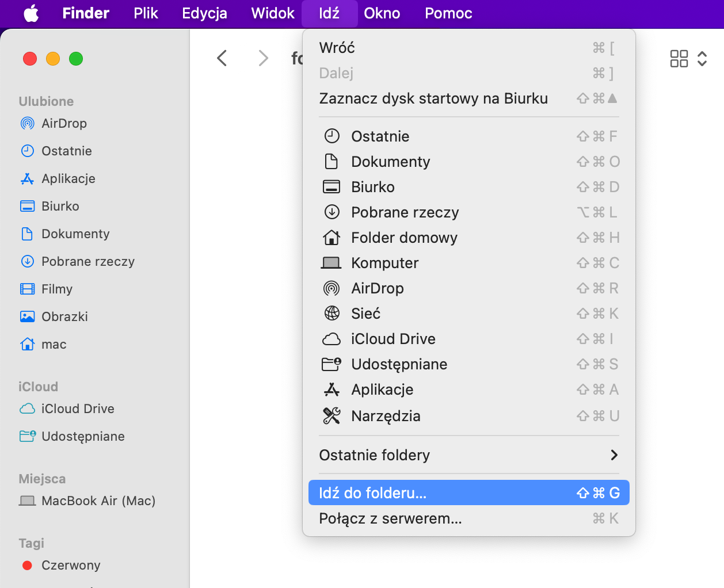The image size is (724, 588).
Task: Open the Okno menu
Action: coord(382,13)
